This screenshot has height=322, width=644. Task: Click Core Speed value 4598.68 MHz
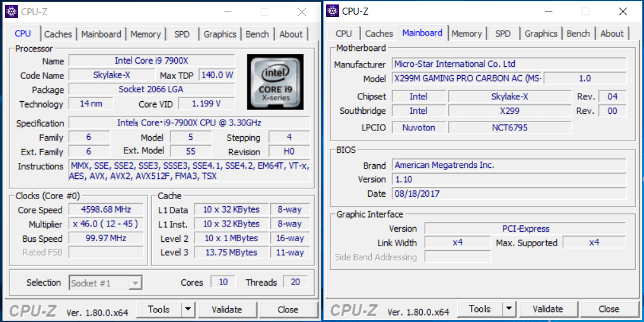coord(106,210)
